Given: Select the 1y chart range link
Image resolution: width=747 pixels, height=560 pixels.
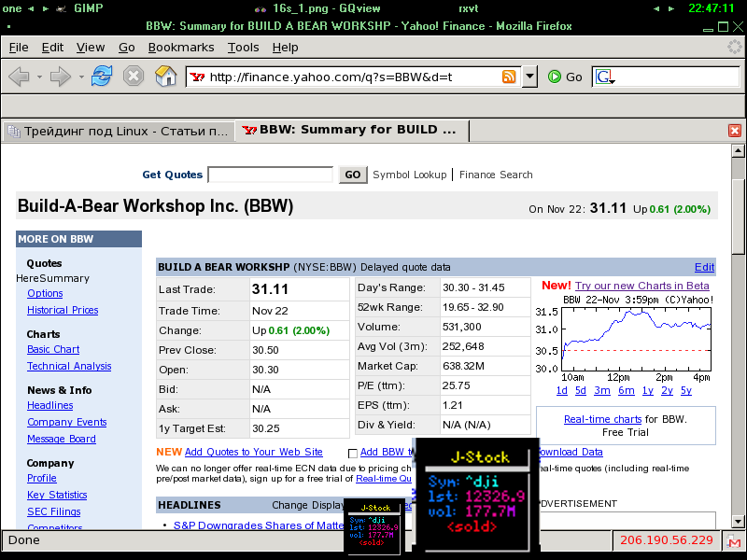Looking at the screenshot, I should pos(647,390).
